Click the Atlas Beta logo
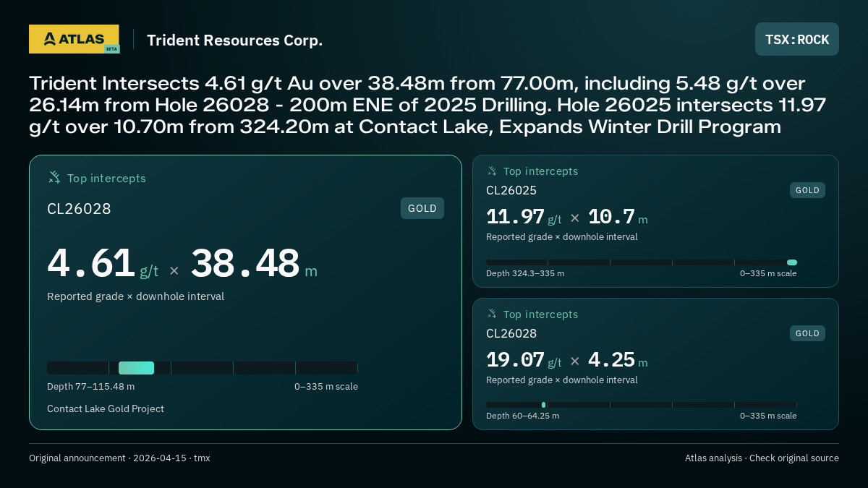The height and width of the screenshot is (488, 868). coord(74,39)
